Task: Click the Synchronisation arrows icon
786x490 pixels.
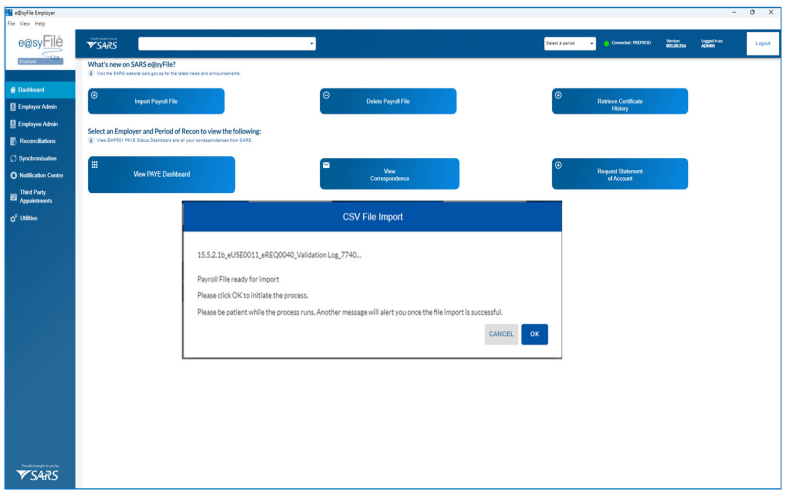Action: tap(12, 158)
